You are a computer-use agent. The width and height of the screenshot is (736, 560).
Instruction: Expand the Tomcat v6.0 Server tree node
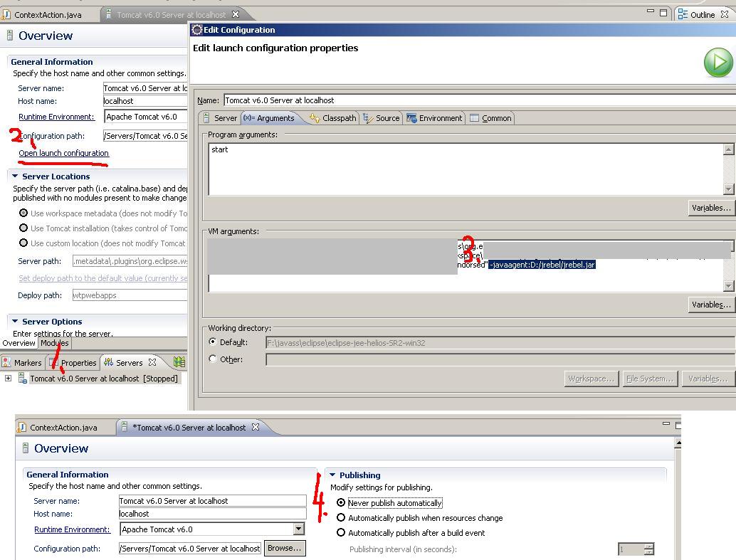(x=8, y=378)
